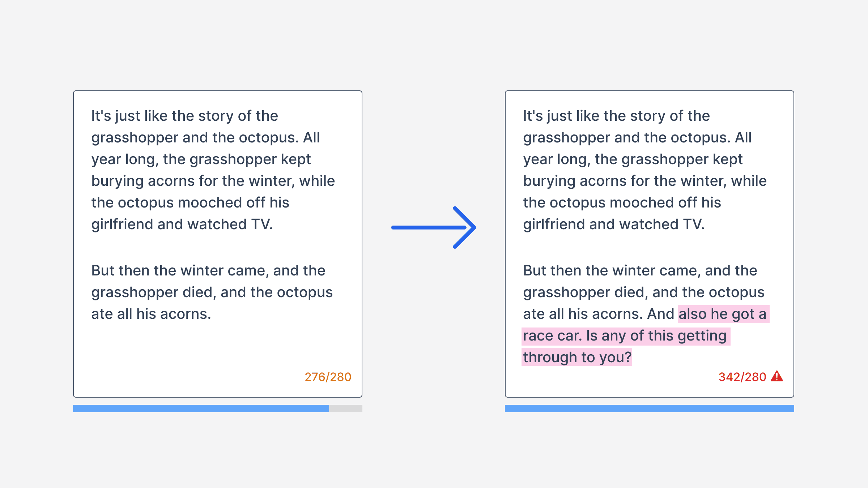The image size is (868, 488).
Task: Click the blank line between the right box's paragraphs
Action: (650, 248)
